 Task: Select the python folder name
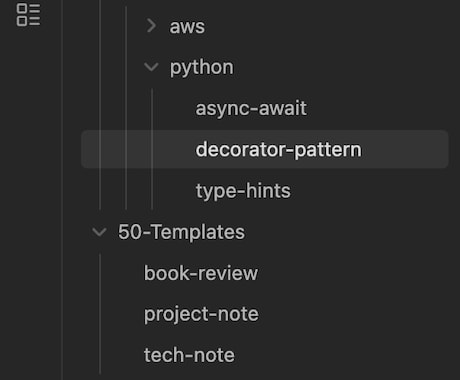point(202,68)
